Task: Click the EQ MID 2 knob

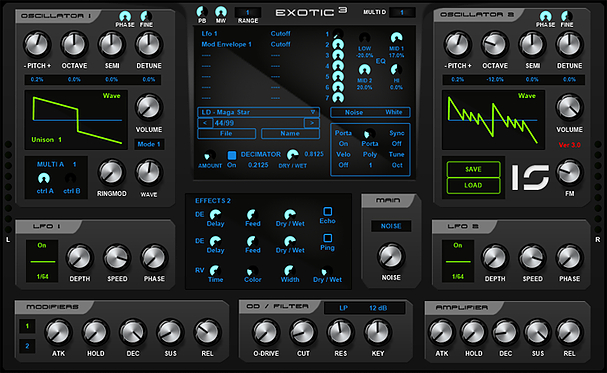Action: [364, 70]
